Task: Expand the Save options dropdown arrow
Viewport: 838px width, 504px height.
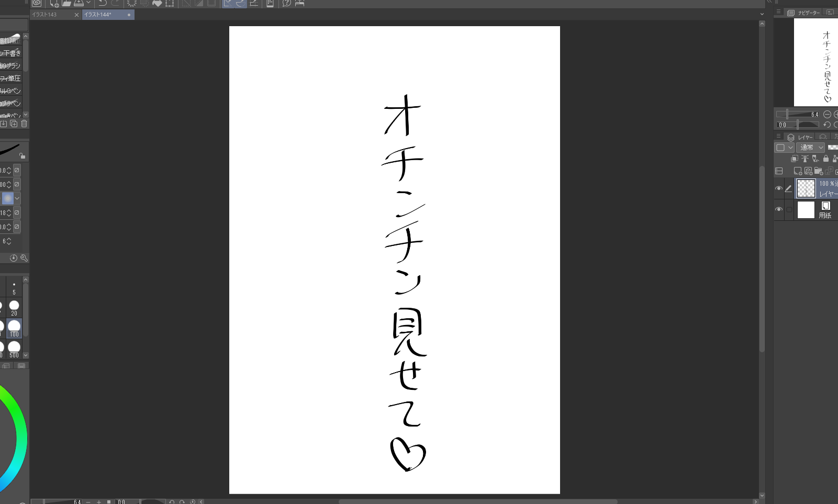Action: click(x=88, y=3)
